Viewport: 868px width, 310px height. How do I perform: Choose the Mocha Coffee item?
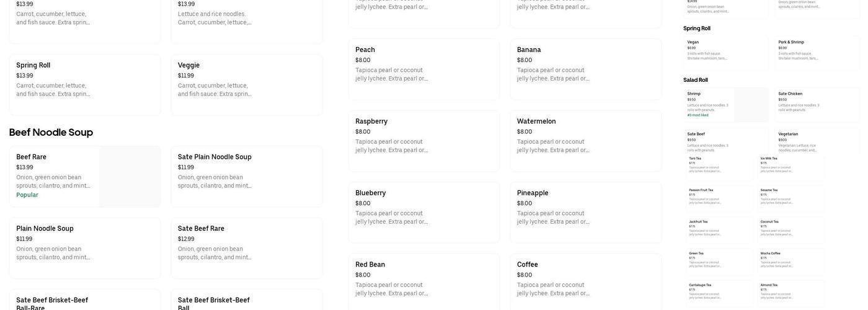coord(792,262)
